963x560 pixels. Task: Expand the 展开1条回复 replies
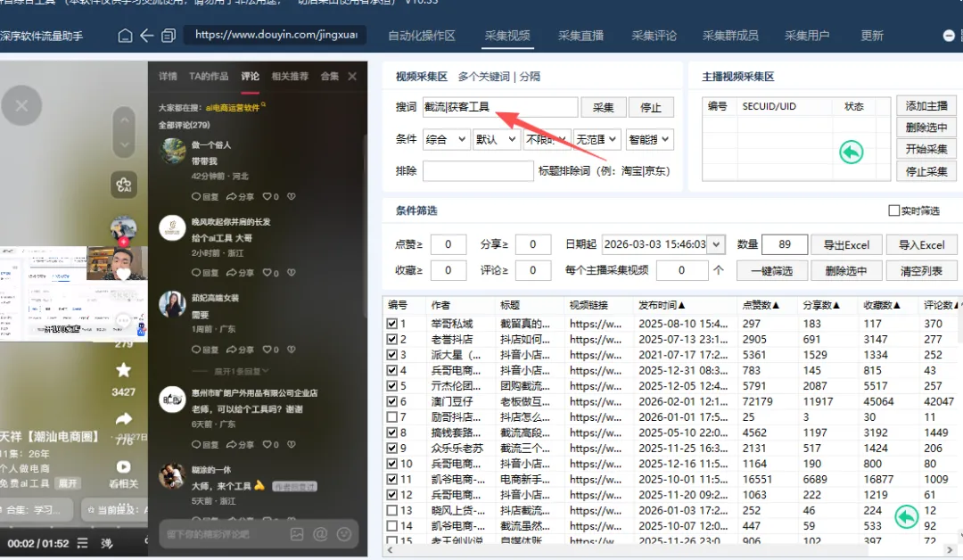point(241,372)
